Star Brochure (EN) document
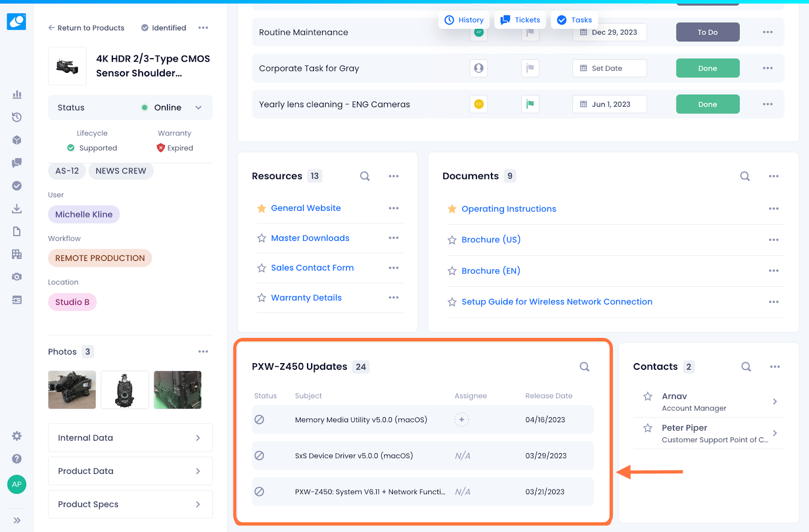Image resolution: width=809 pixels, height=532 pixels. pos(452,271)
